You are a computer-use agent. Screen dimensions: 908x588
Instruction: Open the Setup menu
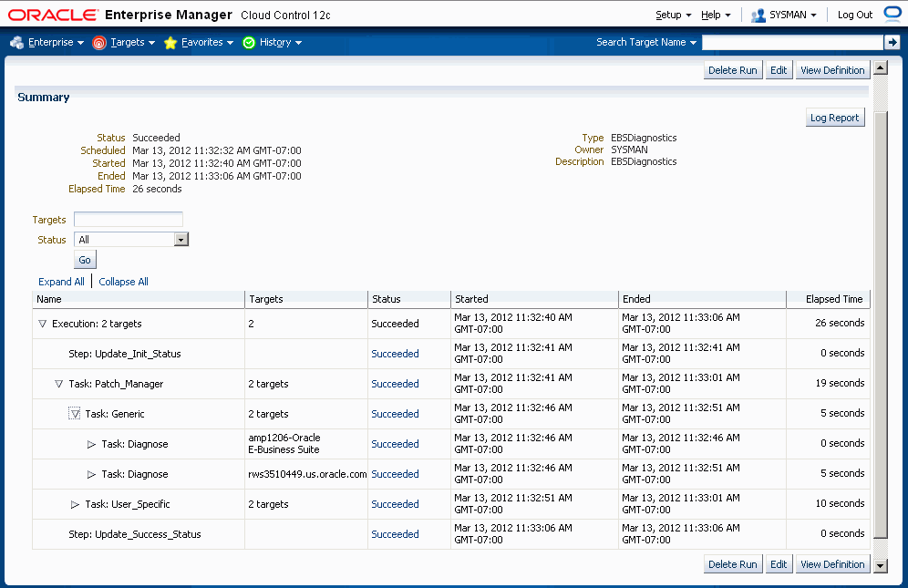[x=674, y=15]
